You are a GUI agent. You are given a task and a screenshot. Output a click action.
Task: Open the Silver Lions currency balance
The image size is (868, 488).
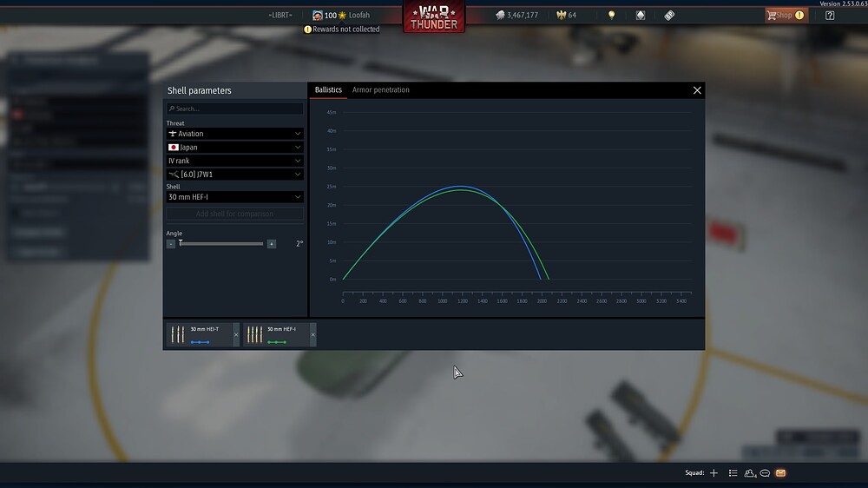point(516,15)
